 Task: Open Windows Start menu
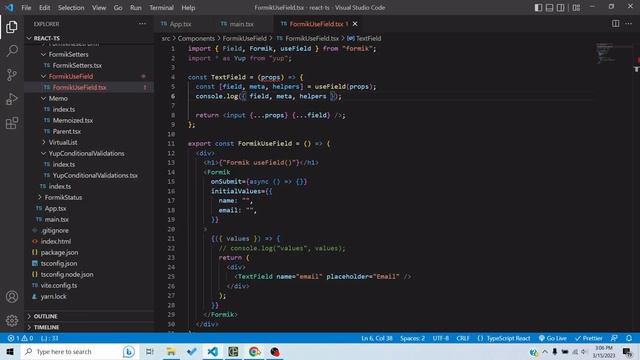point(9,351)
